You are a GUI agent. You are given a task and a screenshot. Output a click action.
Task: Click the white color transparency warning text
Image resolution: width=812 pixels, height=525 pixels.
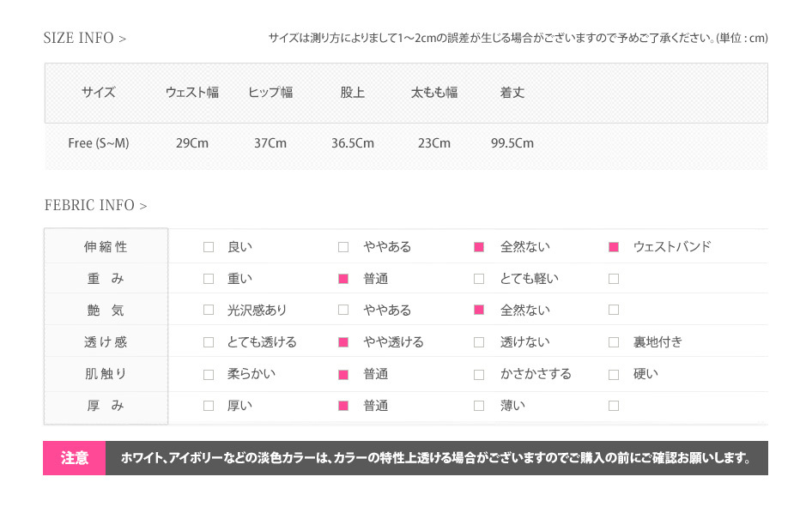coord(435,458)
